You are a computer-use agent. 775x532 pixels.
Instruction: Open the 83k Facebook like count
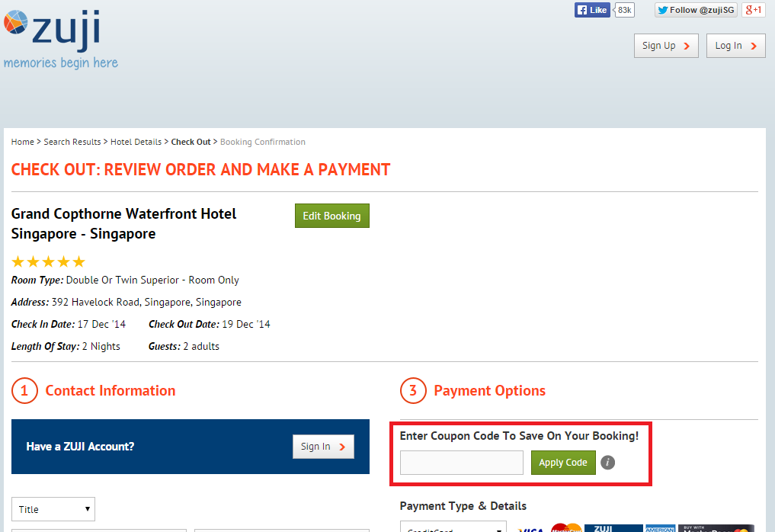click(x=624, y=10)
